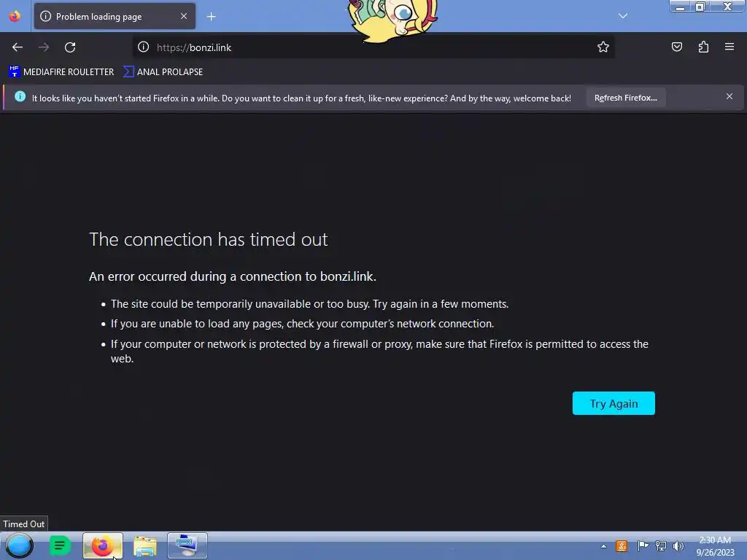Dismiss the Firefox refresh notification bar
747x560 pixels.
[x=729, y=97]
